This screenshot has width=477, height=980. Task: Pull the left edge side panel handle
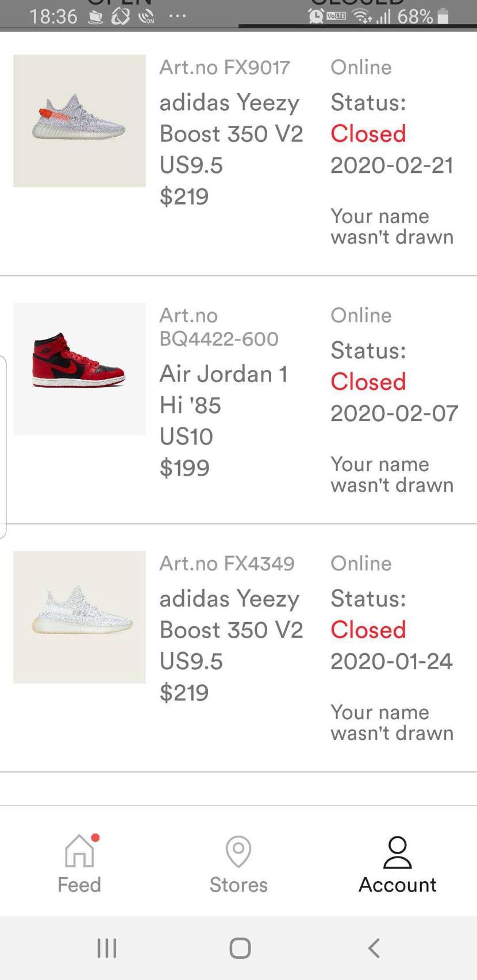[x=3, y=447]
